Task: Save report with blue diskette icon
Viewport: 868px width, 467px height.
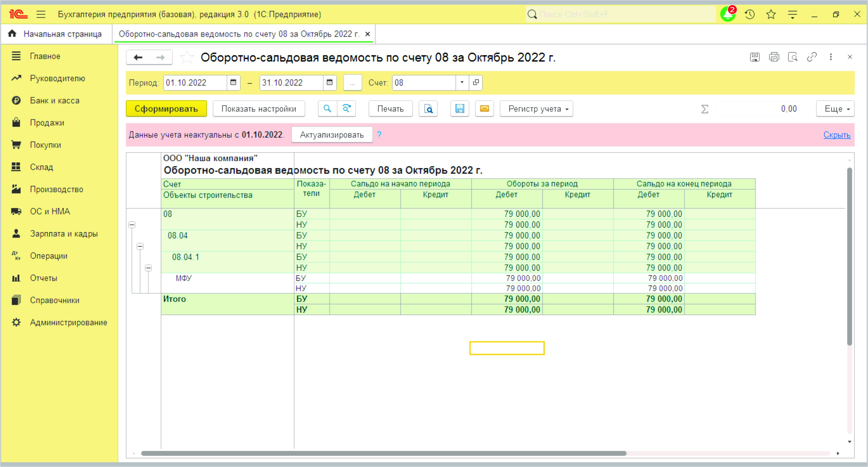Action: coord(459,108)
